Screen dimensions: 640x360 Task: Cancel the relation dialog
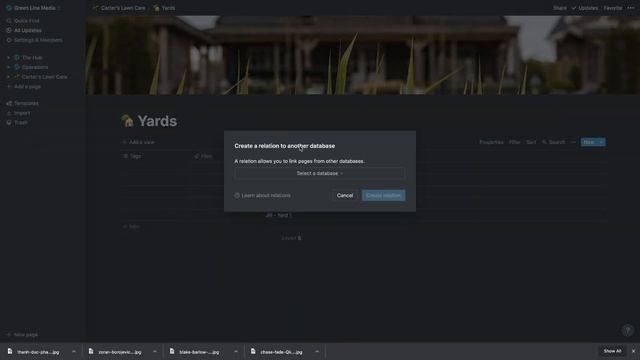tap(345, 196)
